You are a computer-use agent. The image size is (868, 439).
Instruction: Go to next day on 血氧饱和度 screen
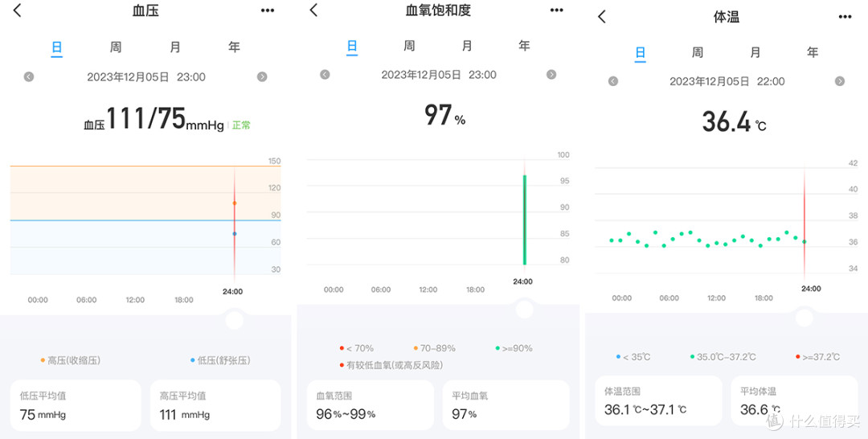point(551,74)
